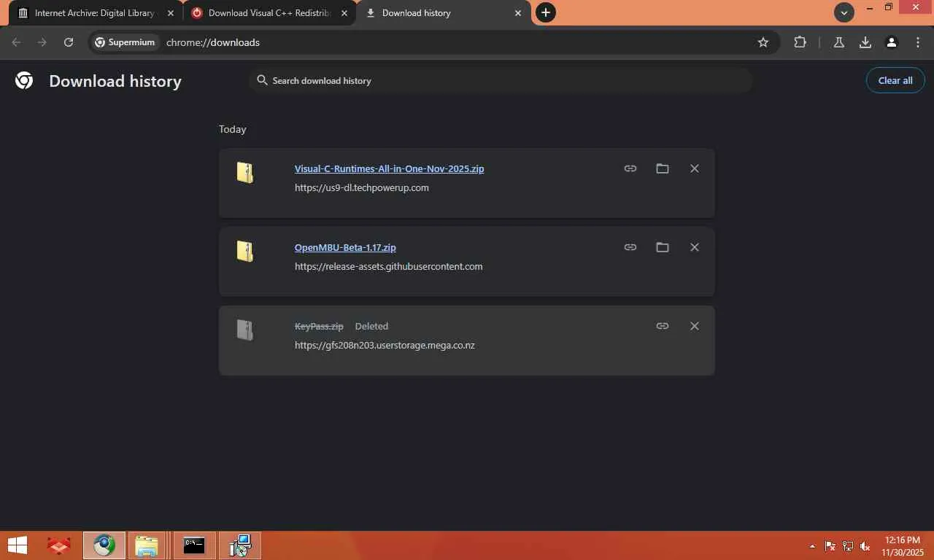934x560 pixels.
Task: Switch to the Internet Archive tab
Action: pyautogui.click(x=97, y=13)
